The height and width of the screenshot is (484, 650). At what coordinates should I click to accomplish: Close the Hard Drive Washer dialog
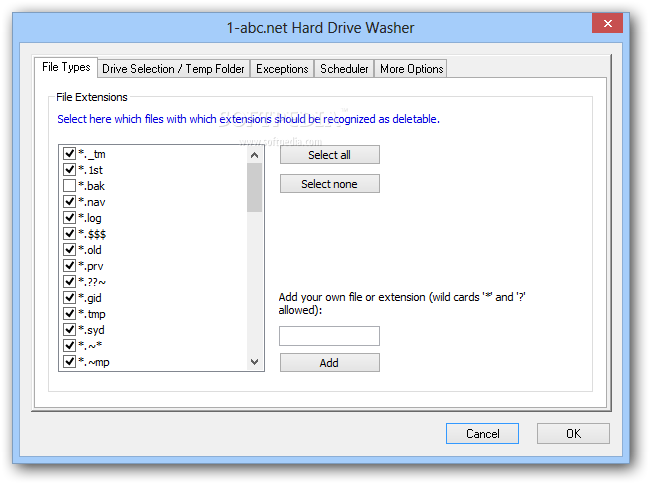[608, 23]
